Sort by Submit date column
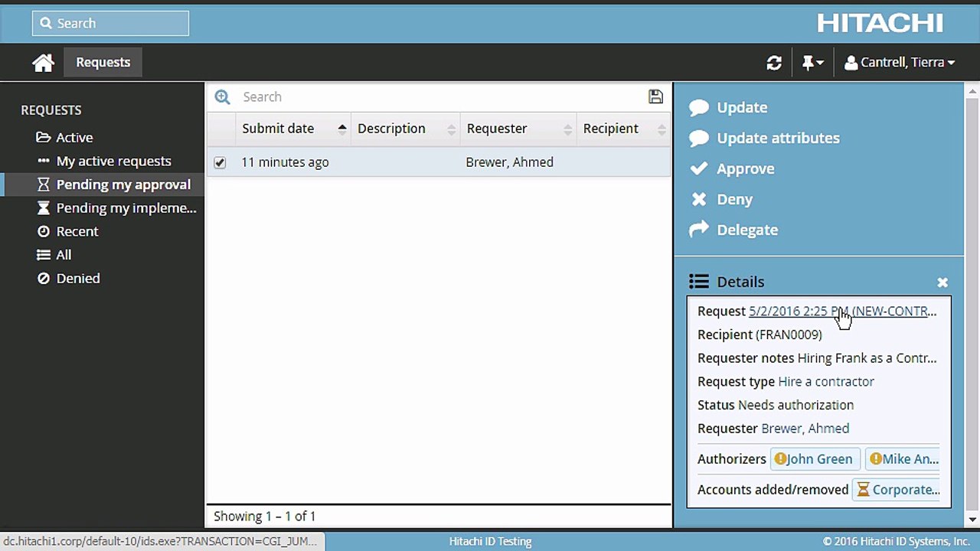This screenshot has width=980, height=551. (x=292, y=129)
